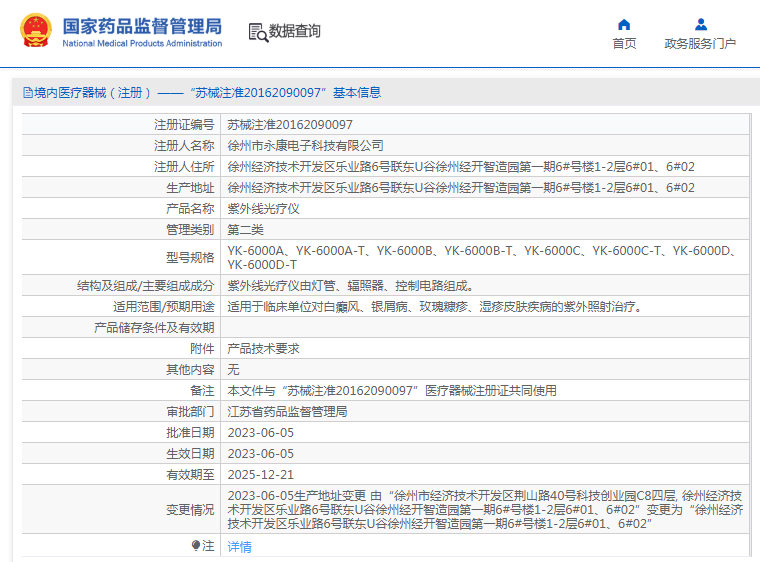
Task: Click the 数据查询 heading text
Action: [295, 31]
